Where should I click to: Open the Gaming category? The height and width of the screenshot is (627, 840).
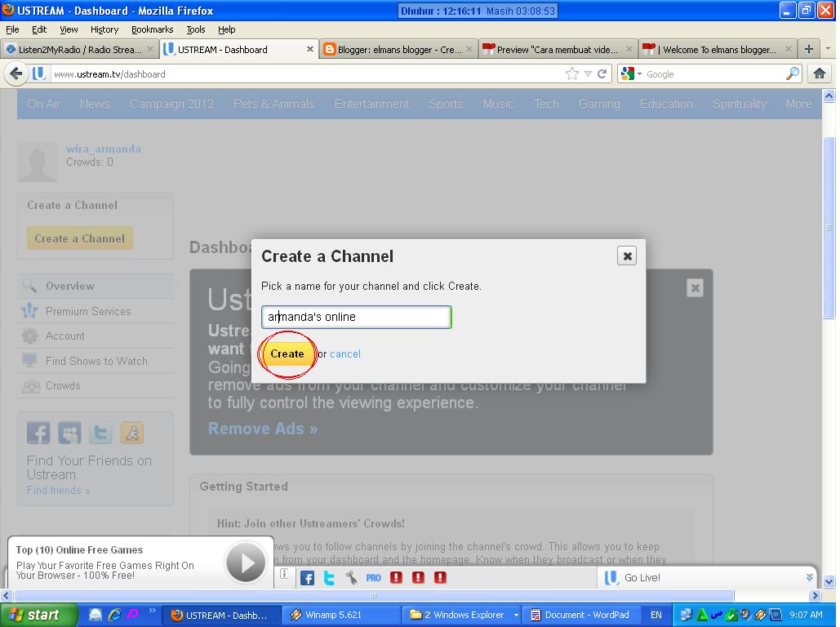pos(599,104)
